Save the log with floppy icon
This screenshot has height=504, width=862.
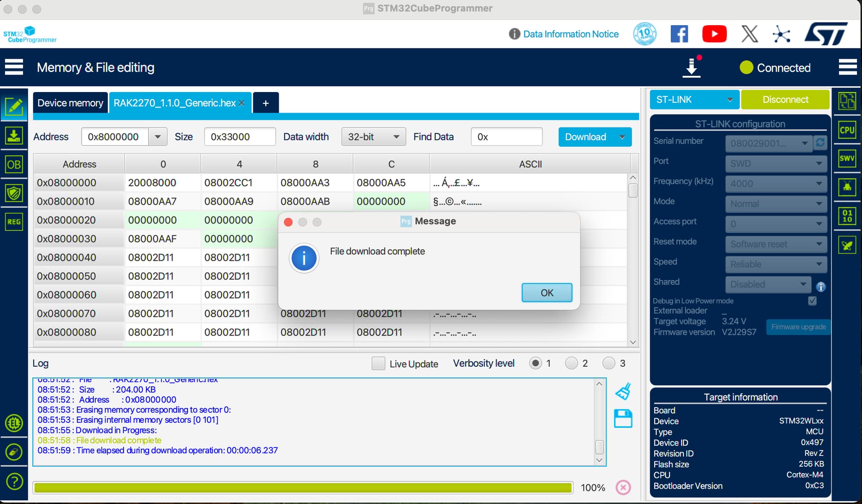623,418
